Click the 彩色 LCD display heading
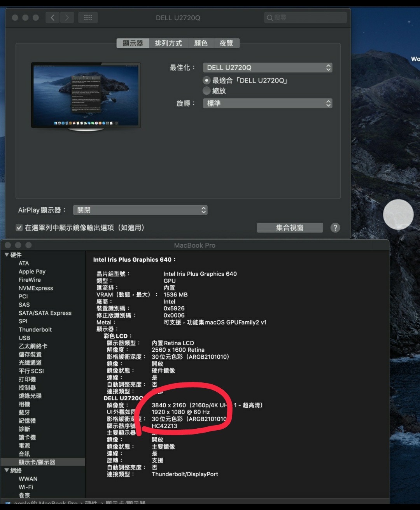Image resolution: width=420 pixels, height=510 pixels. coord(117,336)
